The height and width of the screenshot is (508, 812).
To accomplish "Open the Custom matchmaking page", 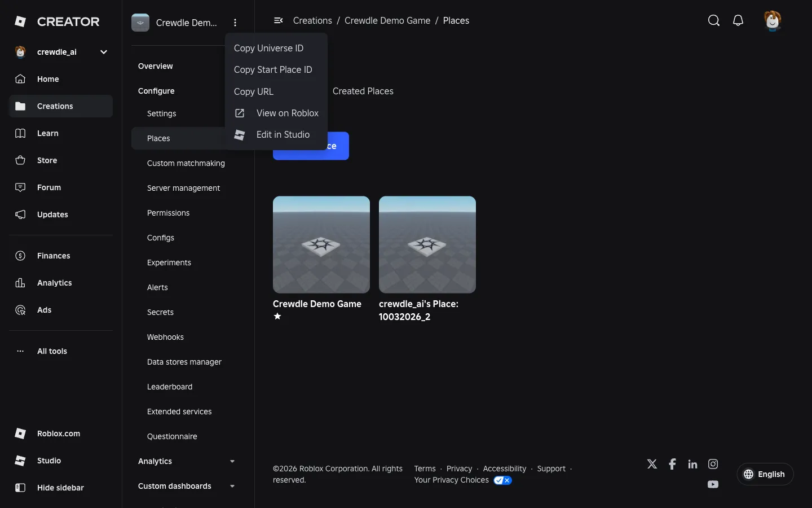I will click(186, 163).
